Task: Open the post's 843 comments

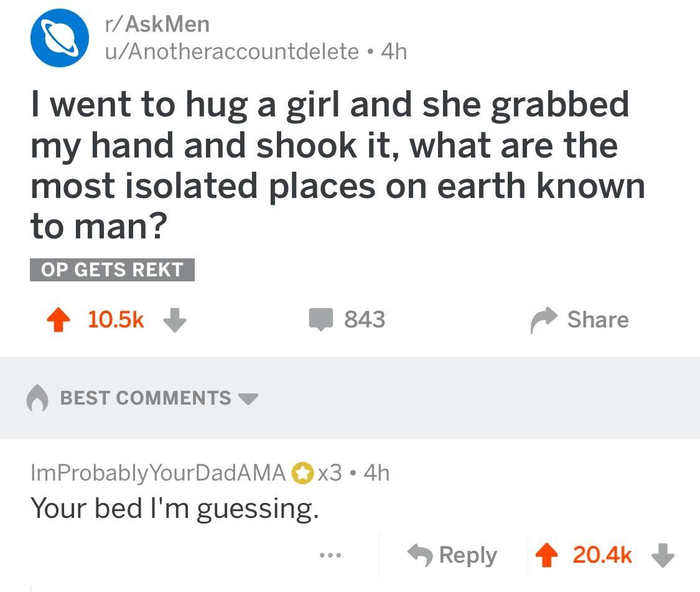Action: pyautogui.click(x=348, y=320)
